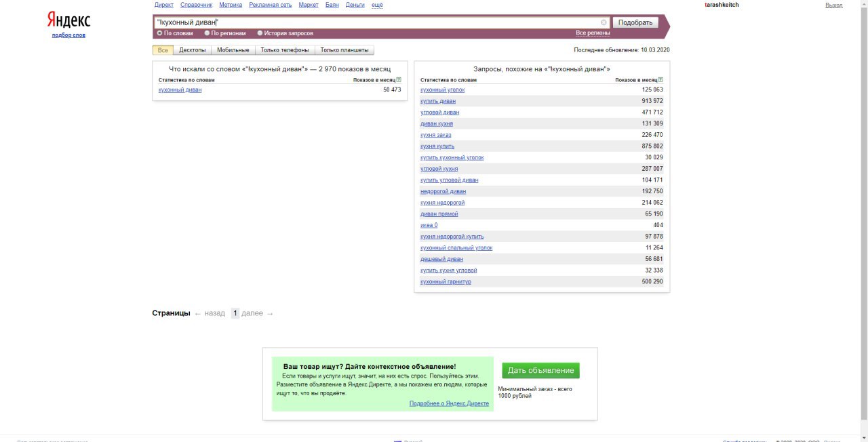Image resolution: width=868 pixels, height=442 pixels.
Task: Open the tarashkeitch account name
Action: 722,5
